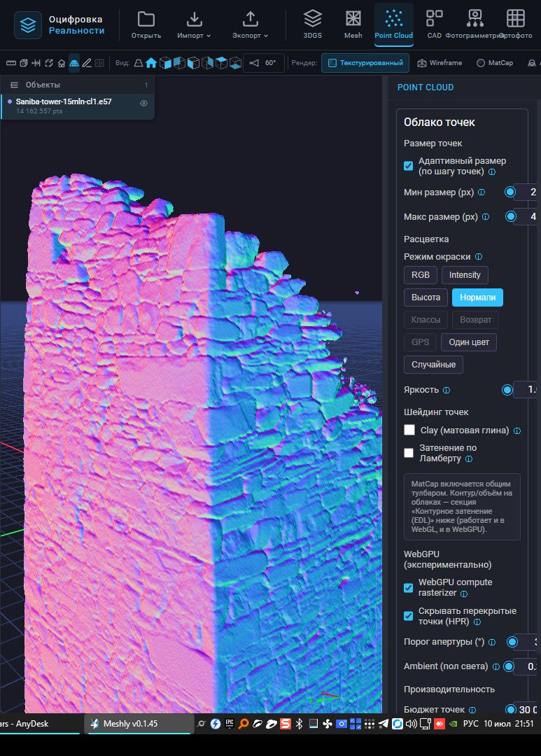Collapse the Объекты panel list icon
The width and height of the screenshot is (541, 756).
(14, 85)
